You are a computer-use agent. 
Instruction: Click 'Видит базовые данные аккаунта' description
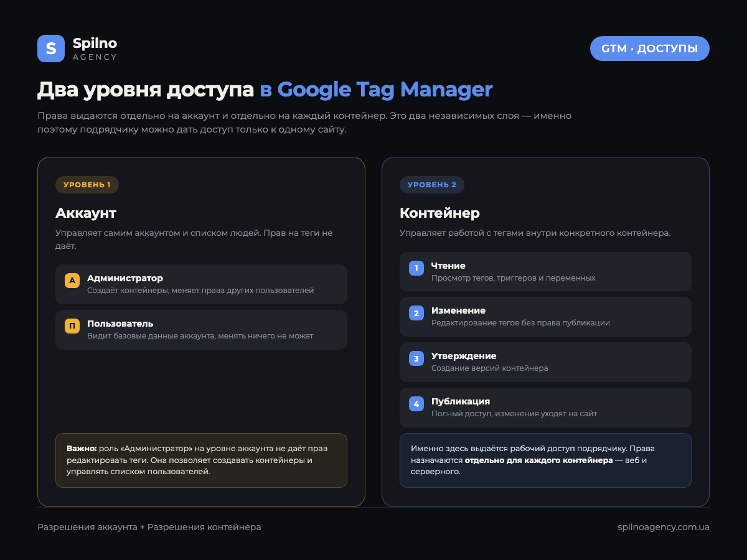(x=200, y=336)
